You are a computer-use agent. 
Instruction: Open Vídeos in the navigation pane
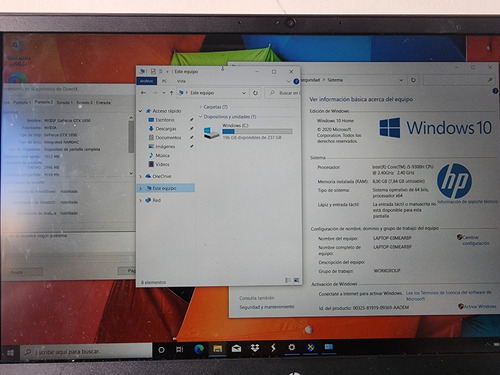point(159,164)
